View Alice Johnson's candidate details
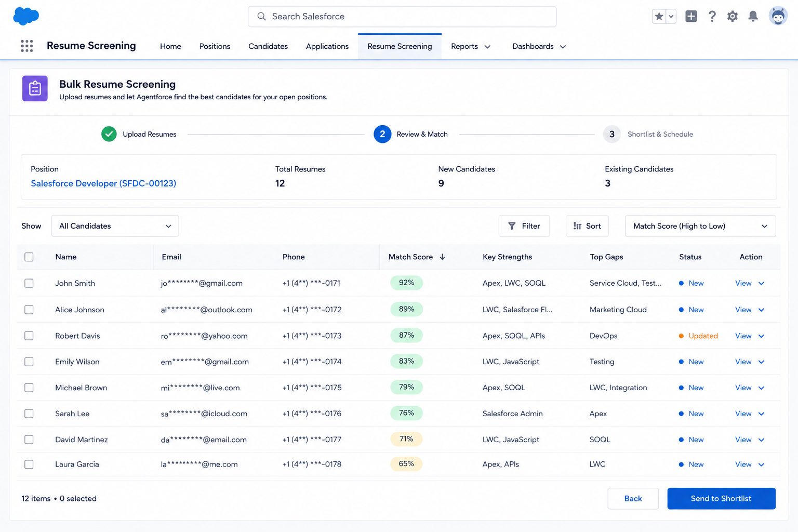The image size is (798, 532). tap(743, 310)
